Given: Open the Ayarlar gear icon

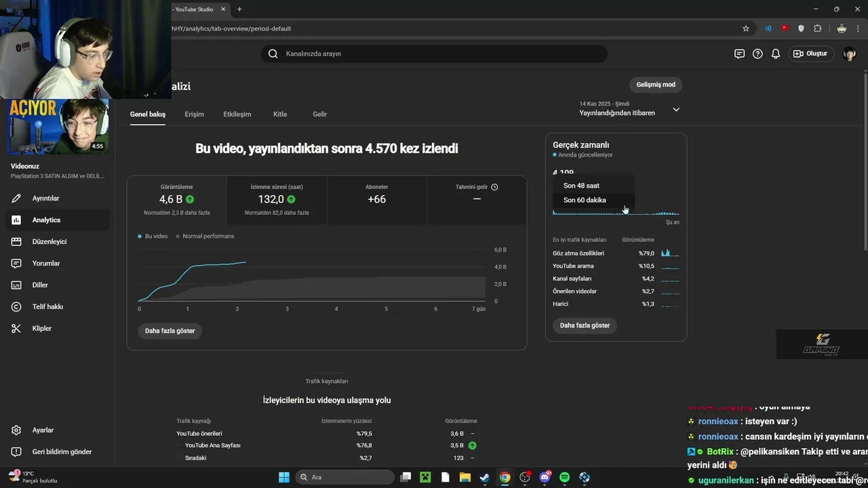Looking at the screenshot, I should tap(16, 430).
